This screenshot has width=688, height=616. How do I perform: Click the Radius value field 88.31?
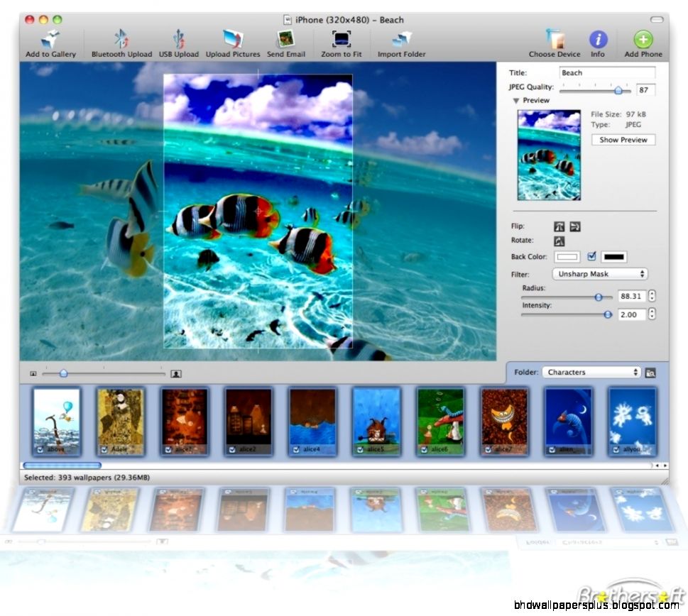tap(631, 296)
